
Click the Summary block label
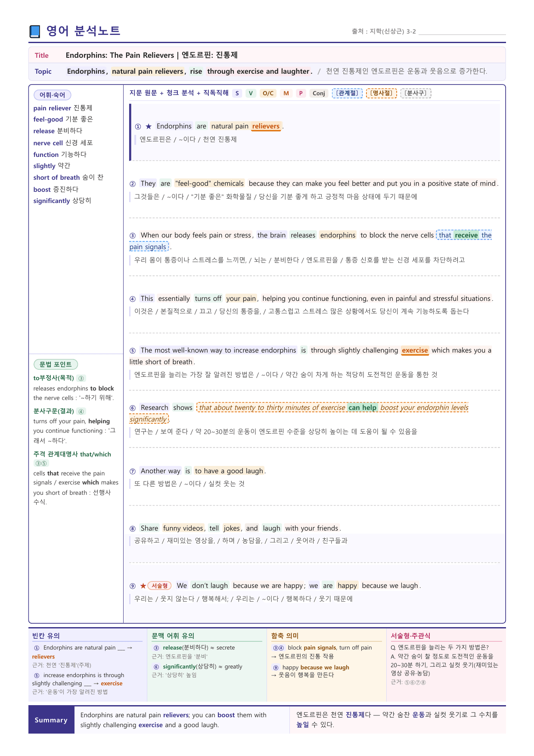coord(51,720)
